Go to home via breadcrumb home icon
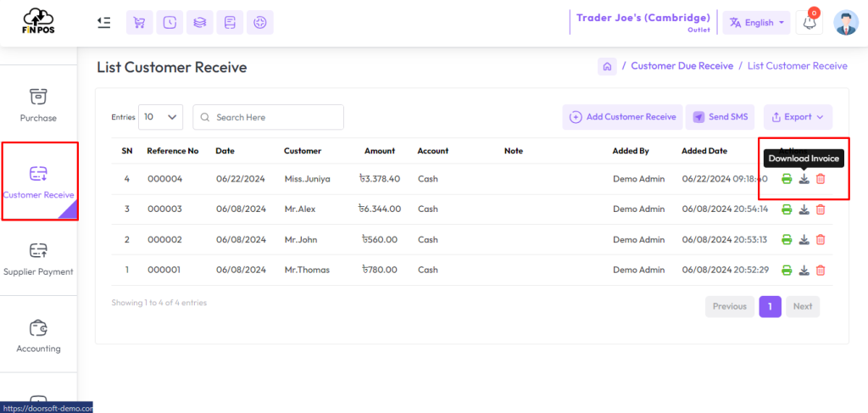This screenshot has width=868, height=413. (x=607, y=66)
